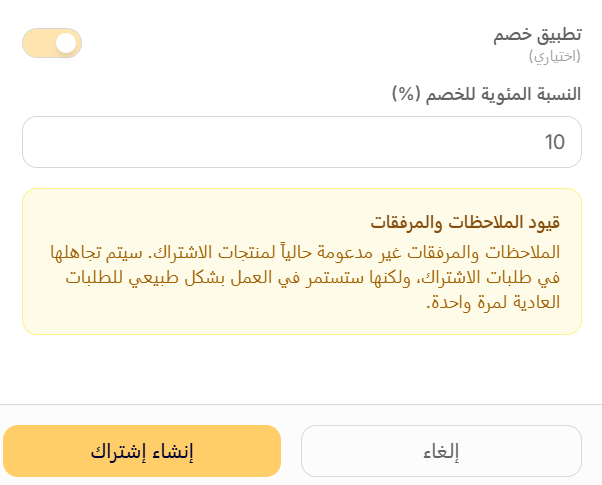This screenshot has width=602, height=485.
Task: Click the footer gap between the two buttons
Action: [x=291, y=451]
